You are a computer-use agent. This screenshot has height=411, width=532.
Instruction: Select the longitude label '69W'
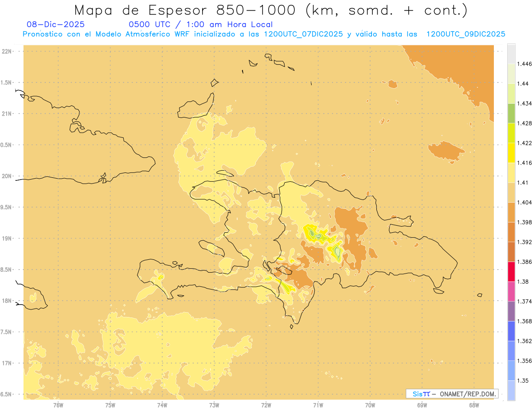coord(422,405)
